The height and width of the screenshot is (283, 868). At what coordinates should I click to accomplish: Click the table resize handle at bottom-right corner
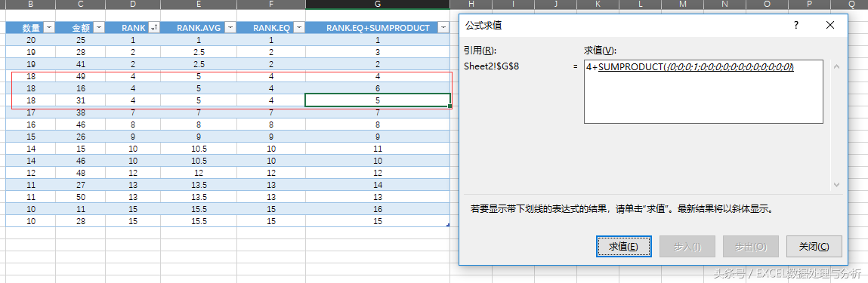[x=448, y=224]
